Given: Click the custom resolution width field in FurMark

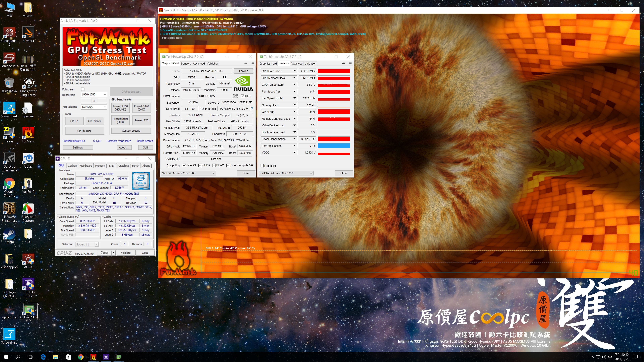Looking at the screenshot, I should coord(86,100).
